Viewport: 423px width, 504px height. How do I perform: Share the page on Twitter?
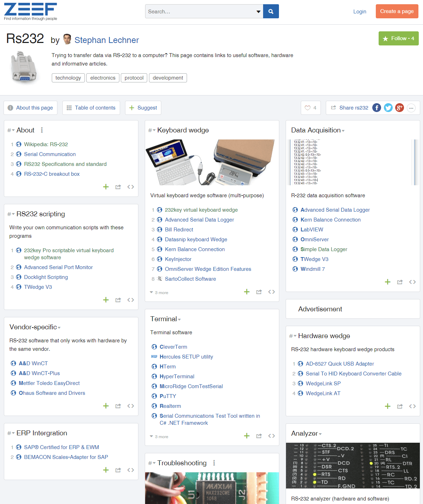388,108
